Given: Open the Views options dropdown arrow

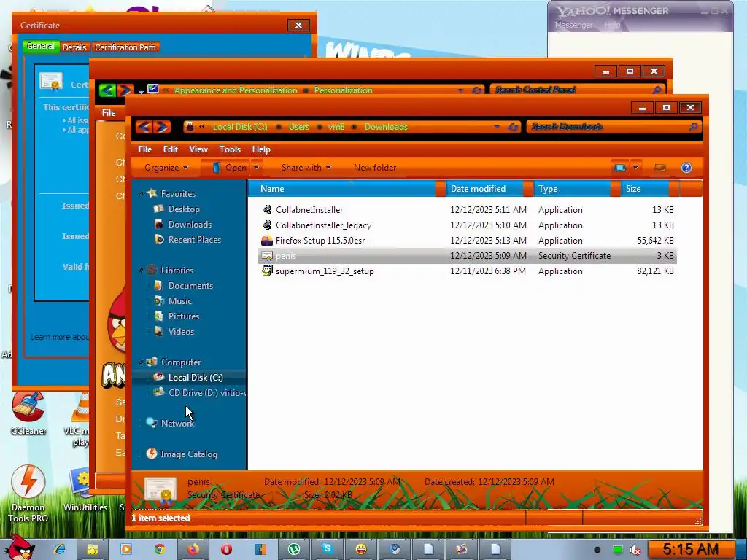Looking at the screenshot, I should (x=635, y=168).
